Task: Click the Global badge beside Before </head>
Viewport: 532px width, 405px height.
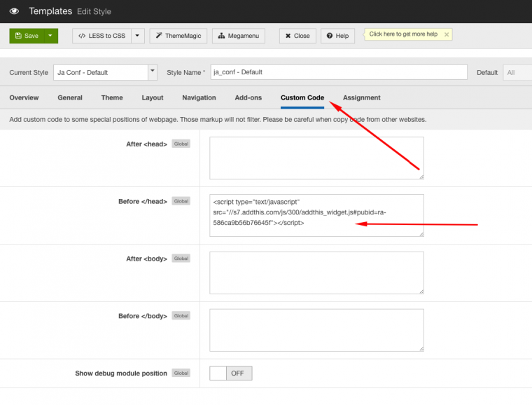Action: [x=181, y=201]
